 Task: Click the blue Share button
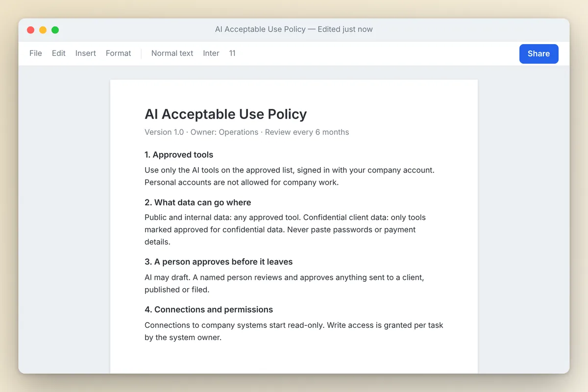(539, 54)
